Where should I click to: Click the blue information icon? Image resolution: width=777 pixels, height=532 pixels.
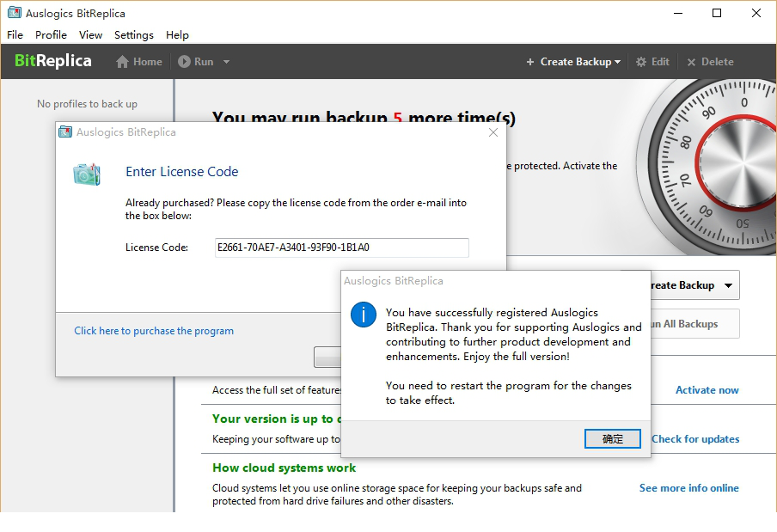(364, 315)
